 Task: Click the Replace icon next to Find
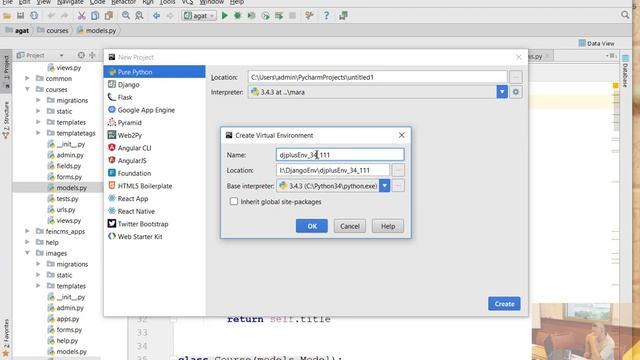tap(139, 16)
